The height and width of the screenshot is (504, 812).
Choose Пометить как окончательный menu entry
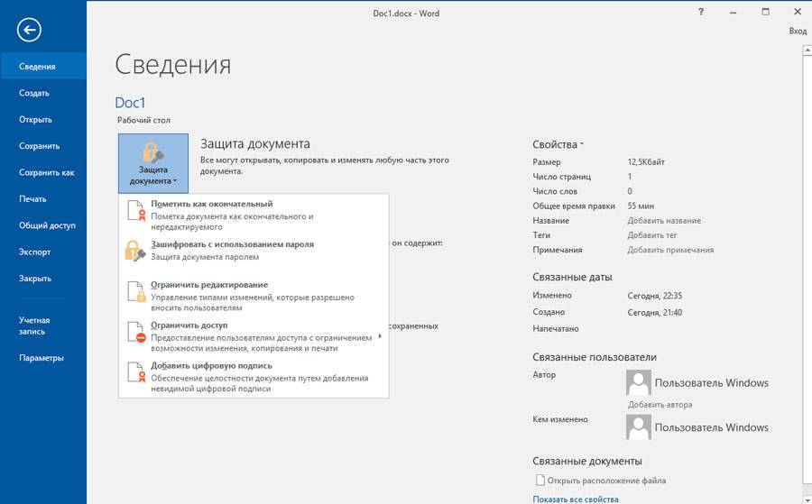254,215
